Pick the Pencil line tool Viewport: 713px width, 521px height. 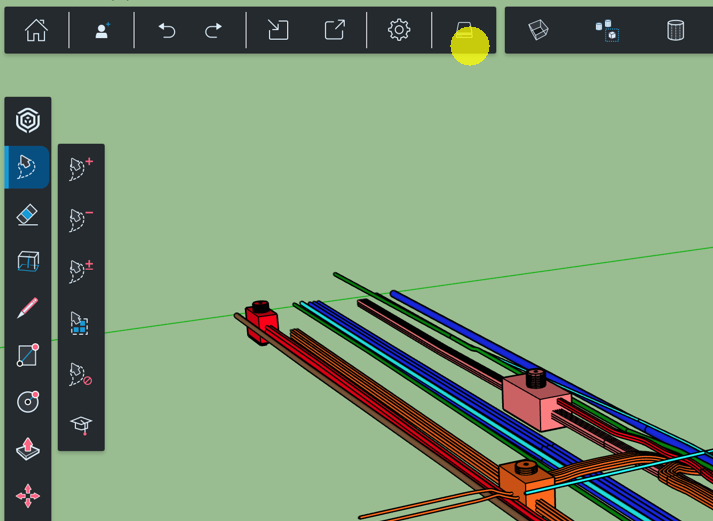[28, 308]
